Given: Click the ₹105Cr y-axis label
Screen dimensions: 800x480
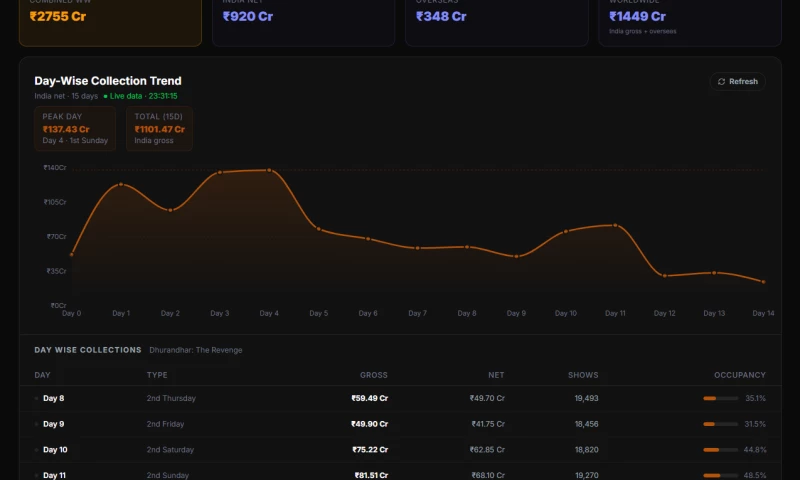Looking at the screenshot, I should coord(55,202).
